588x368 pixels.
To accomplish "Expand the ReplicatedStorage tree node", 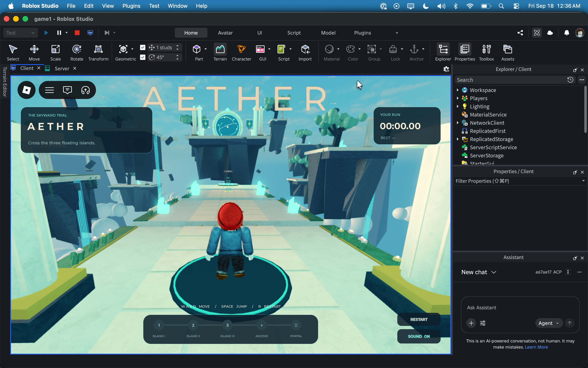I will [x=458, y=139].
